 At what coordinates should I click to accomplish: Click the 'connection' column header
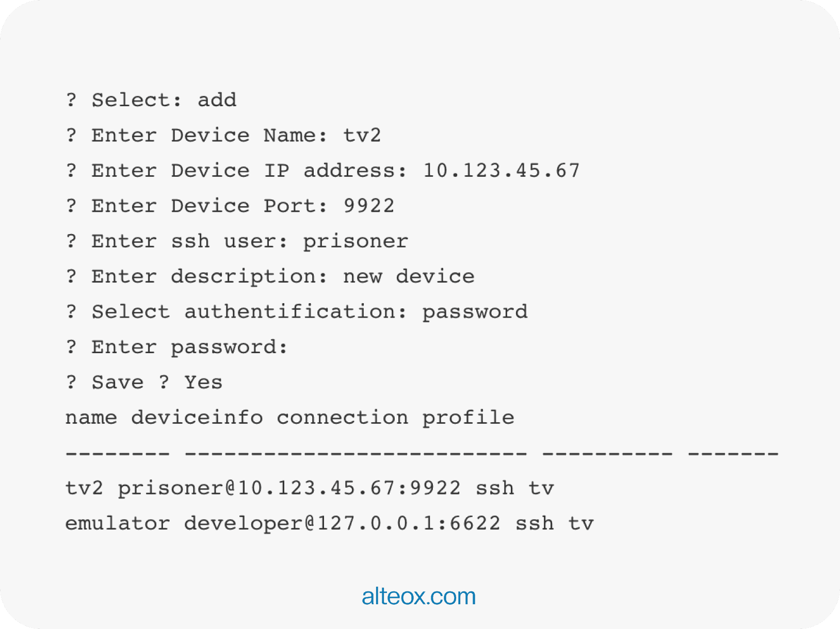pyautogui.click(x=342, y=418)
